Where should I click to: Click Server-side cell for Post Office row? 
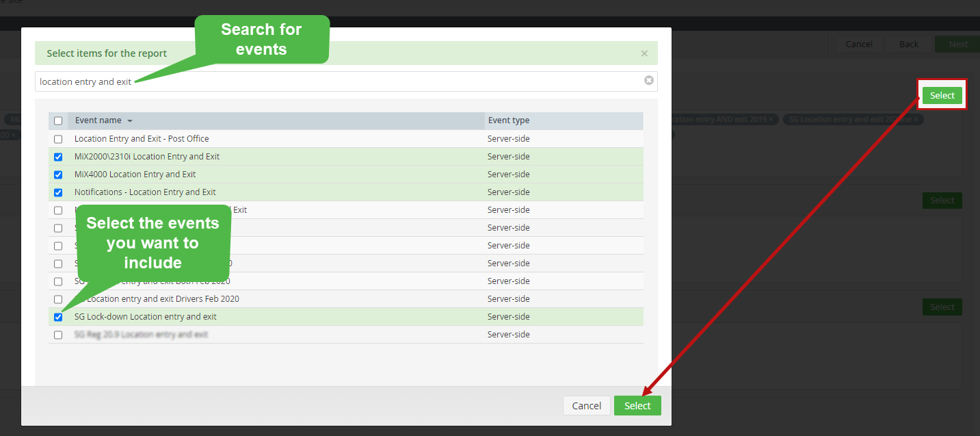coord(508,139)
